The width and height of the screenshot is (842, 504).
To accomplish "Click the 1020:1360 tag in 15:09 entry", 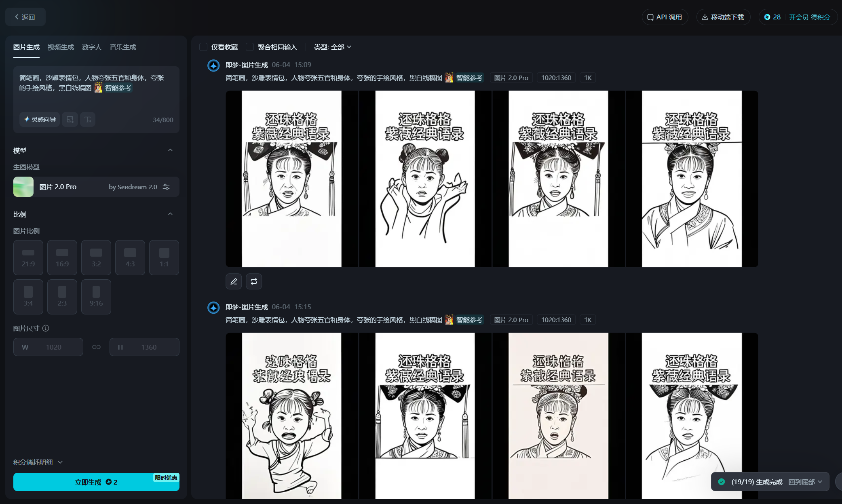I will (556, 78).
